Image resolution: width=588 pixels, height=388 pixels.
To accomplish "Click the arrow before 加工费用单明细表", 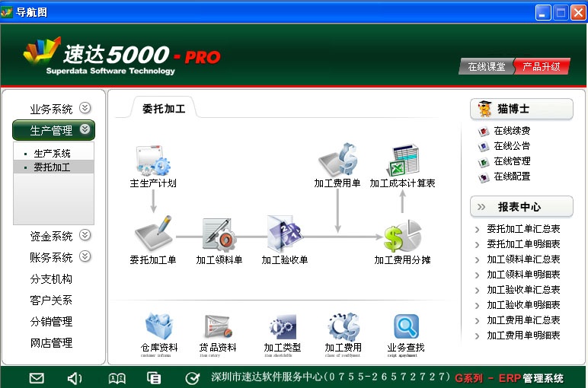I will click(477, 336).
